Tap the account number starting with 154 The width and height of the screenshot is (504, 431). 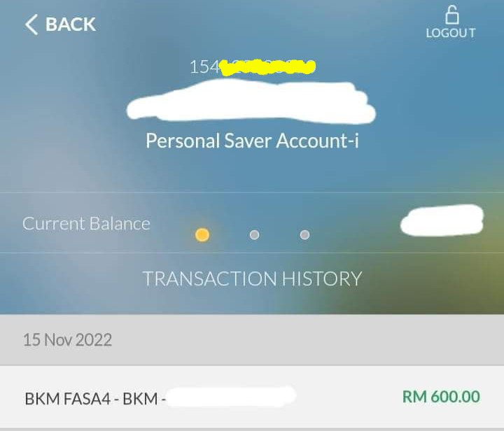253,66
